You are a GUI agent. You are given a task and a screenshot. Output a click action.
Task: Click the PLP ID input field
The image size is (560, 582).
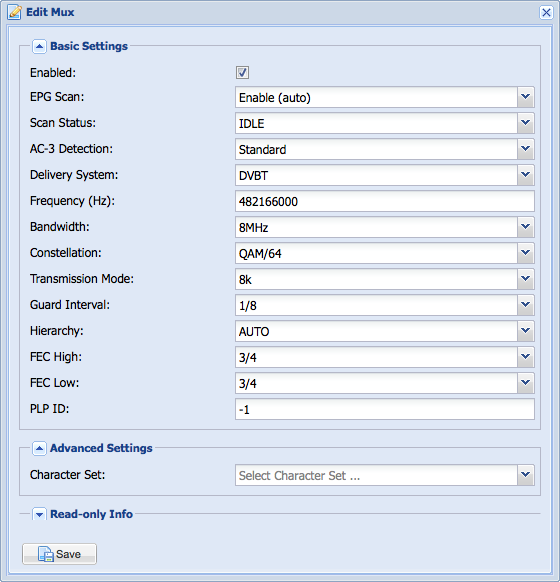[385, 409]
